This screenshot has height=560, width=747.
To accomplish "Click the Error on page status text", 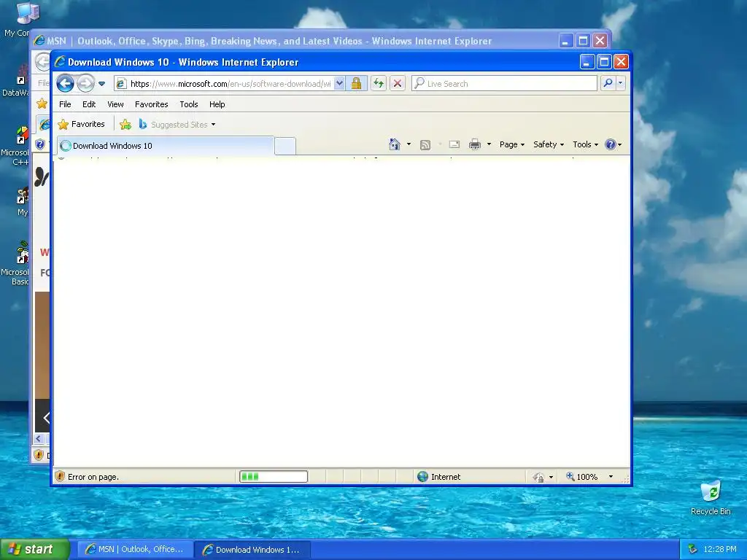I will click(93, 477).
